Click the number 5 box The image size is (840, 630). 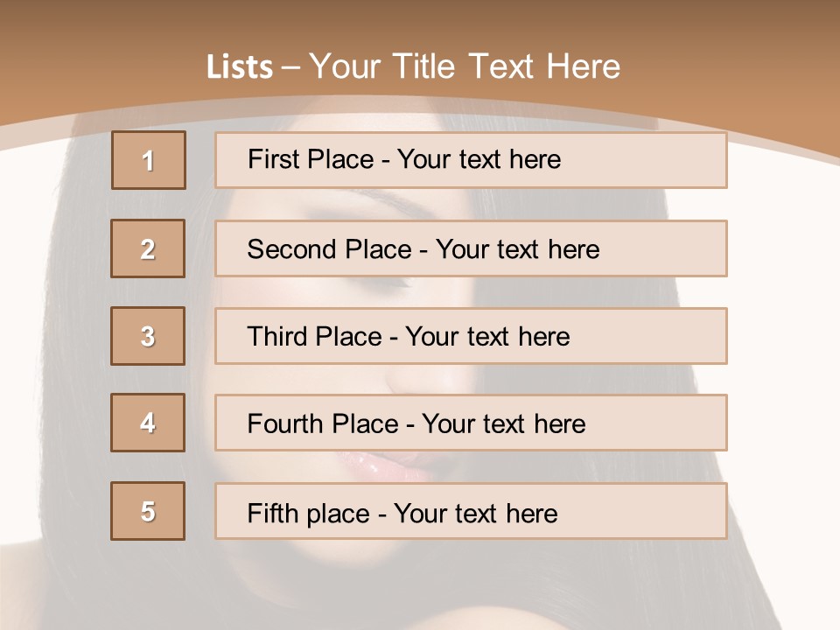(148, 511)
